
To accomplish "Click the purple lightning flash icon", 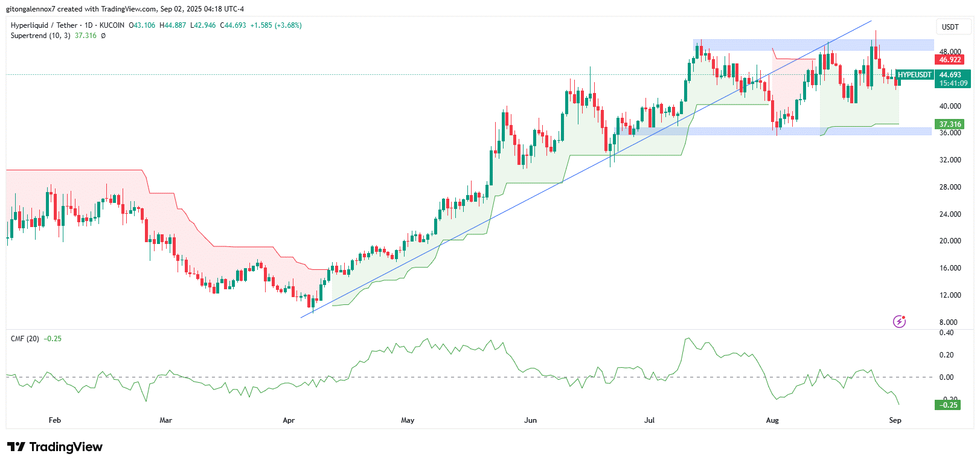I will 899,321.
